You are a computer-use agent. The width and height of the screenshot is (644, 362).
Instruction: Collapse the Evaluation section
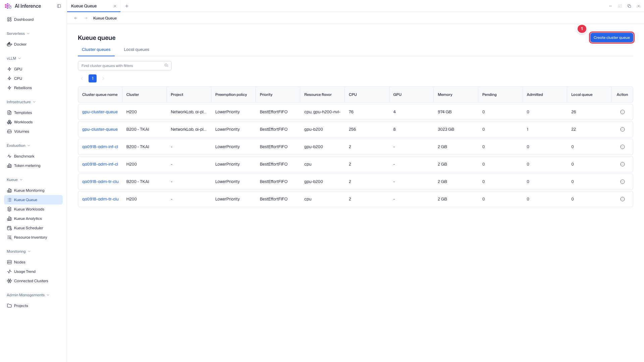click(18, 145)
